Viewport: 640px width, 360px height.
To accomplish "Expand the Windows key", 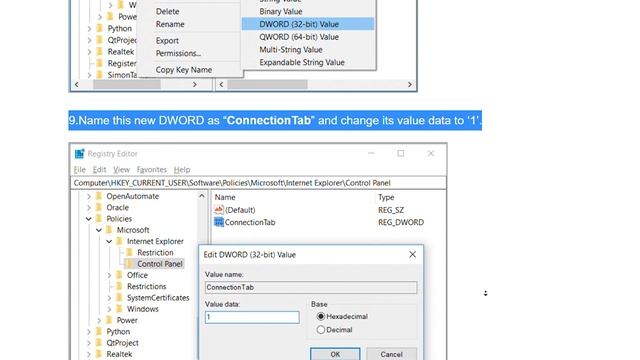I will 109,309.
